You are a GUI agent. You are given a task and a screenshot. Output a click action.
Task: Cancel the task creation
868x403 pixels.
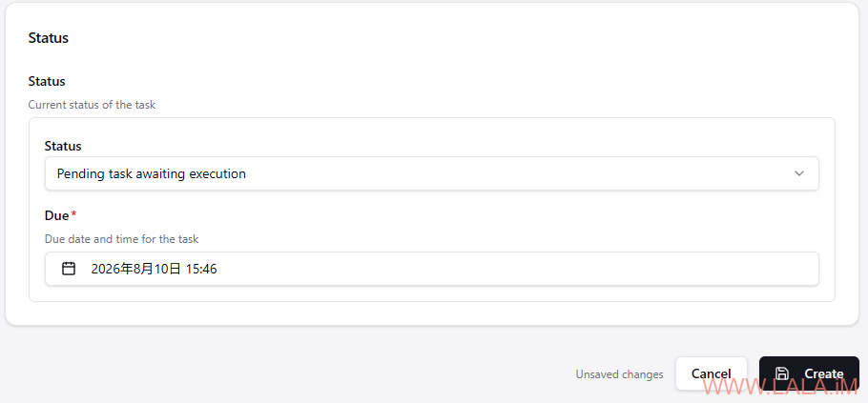pyautogui.click(x=712, y=373)
